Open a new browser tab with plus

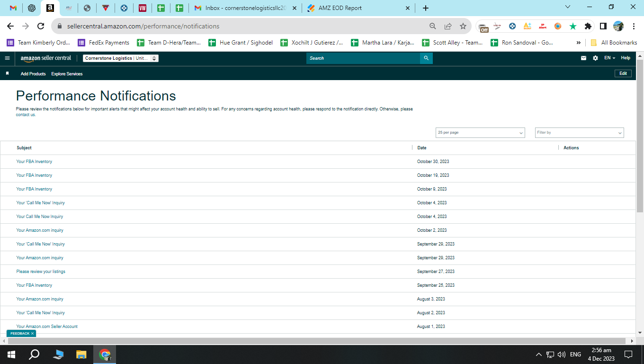426,8
